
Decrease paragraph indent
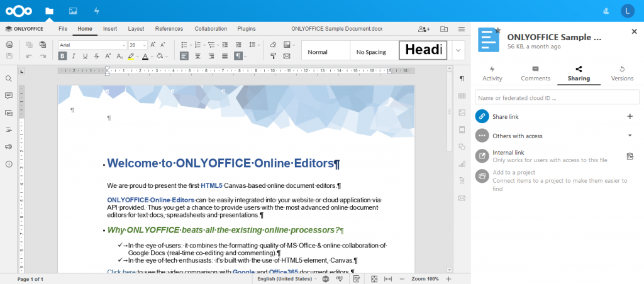pyautogui.click(x=225, y=45)
